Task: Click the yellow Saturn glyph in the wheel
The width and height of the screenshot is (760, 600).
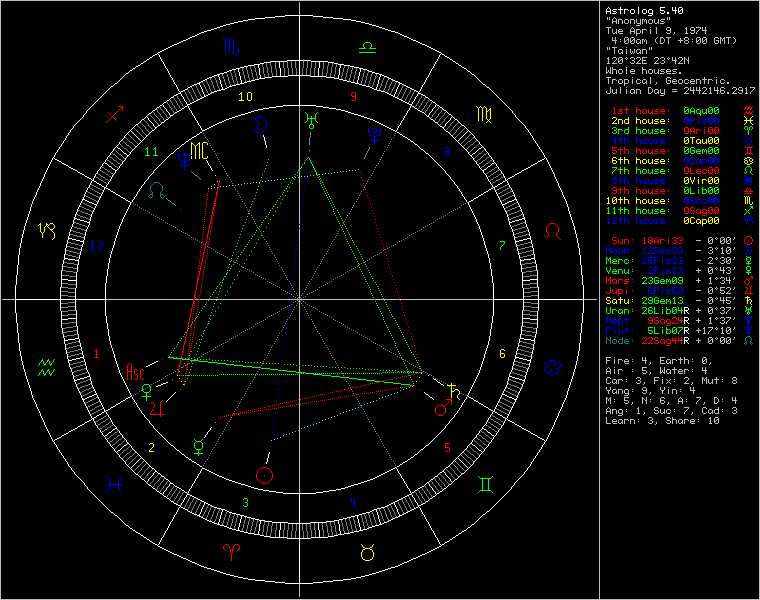Action: tap(455, 390)
